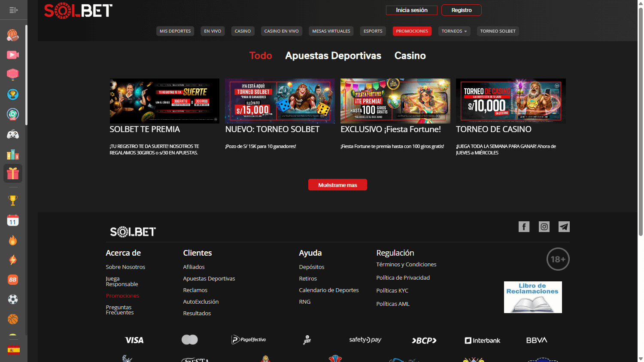The height and width of the screenshot is (362, 644).
Task: Open Casino En Vivo nav item
Action: coord(282,31)
